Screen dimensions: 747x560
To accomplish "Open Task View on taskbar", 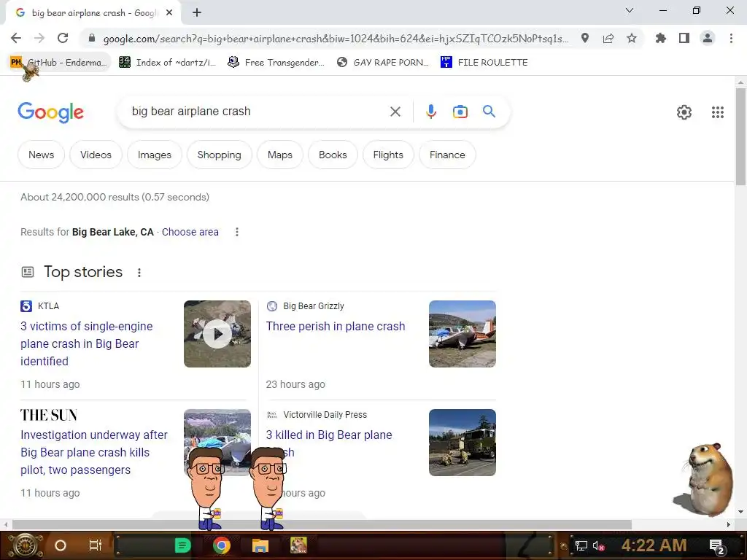I will [x=96, y=545].
